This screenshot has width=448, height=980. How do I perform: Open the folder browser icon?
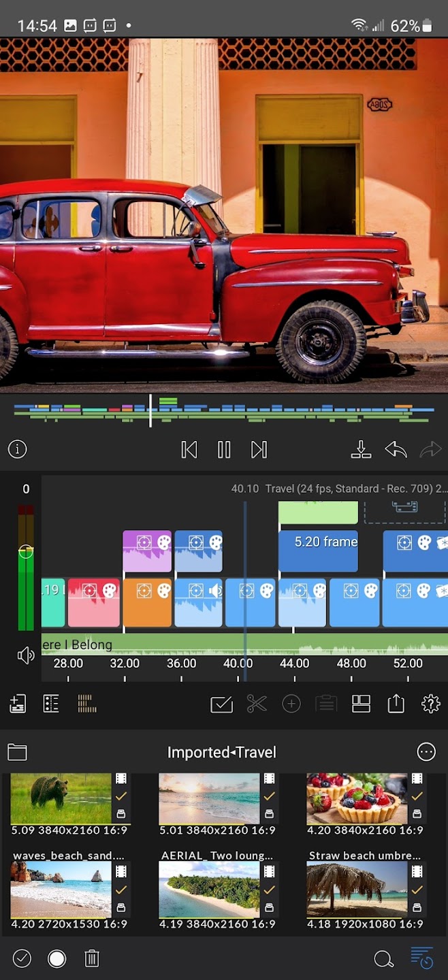(x=17, y=752)
